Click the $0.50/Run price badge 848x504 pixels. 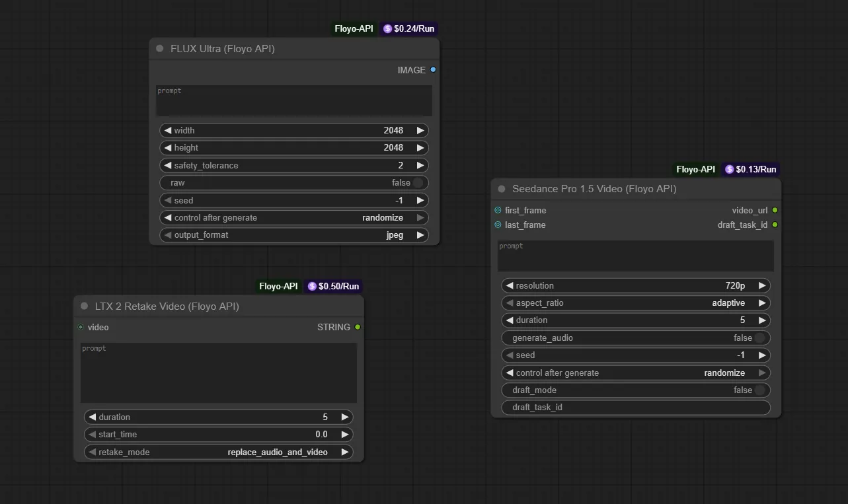(x=333, y=286)
